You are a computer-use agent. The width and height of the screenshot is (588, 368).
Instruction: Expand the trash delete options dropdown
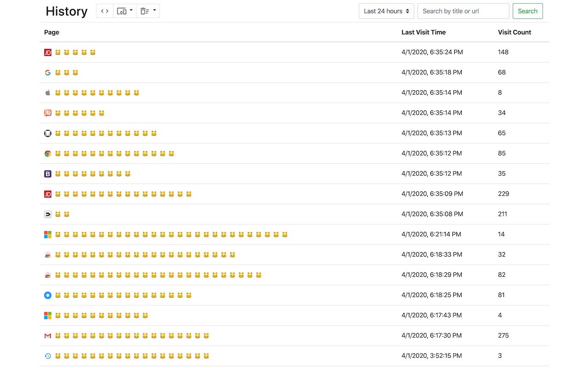coord(148,11)
